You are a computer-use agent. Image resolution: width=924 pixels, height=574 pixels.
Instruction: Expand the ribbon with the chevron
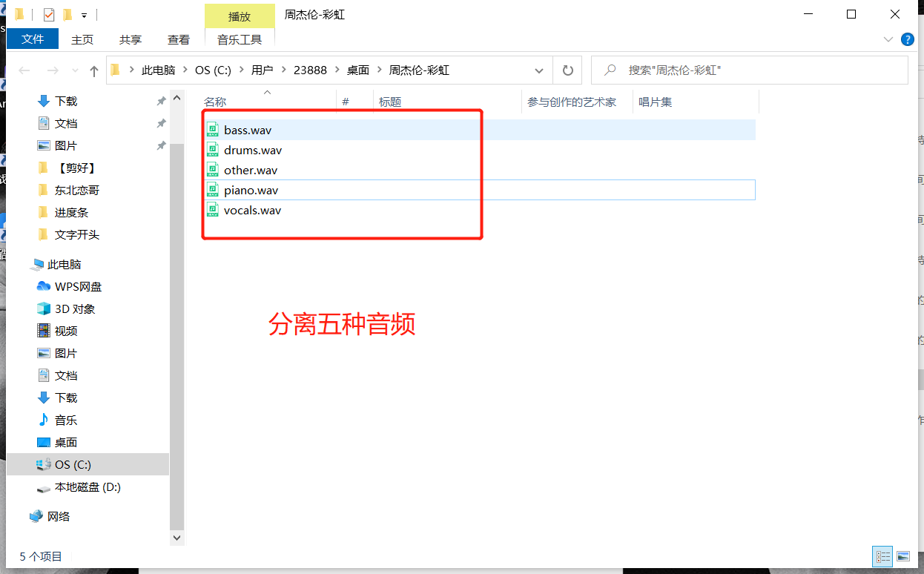coord(888,39)
